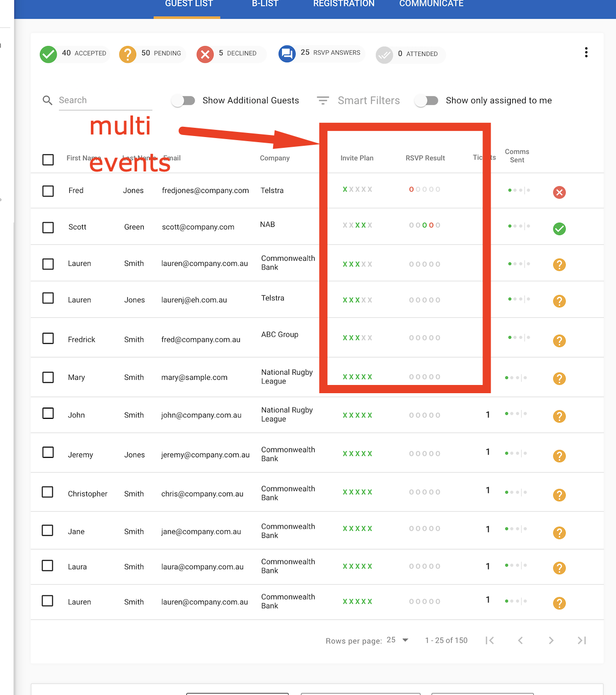
Task: Click NAB company cell
Action: (x=267, y=224)
